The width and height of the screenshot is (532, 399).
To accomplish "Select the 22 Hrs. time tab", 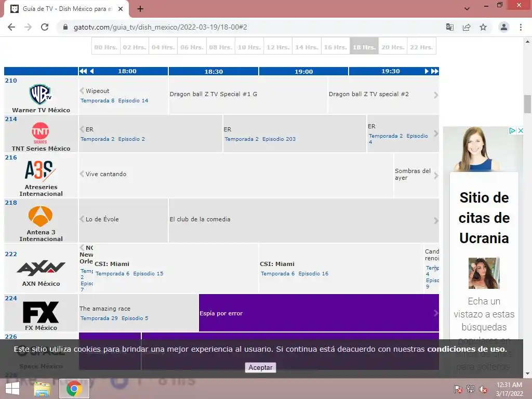I will [x=421, y=47].
